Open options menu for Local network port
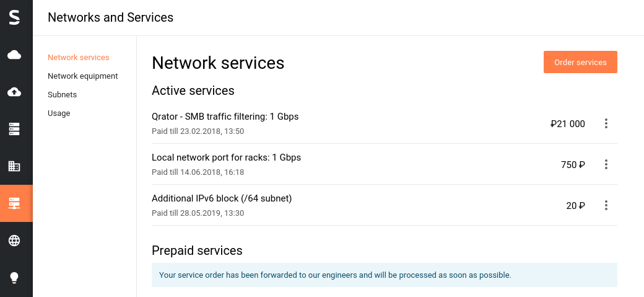644x297 pixels. tap(606, 164)
